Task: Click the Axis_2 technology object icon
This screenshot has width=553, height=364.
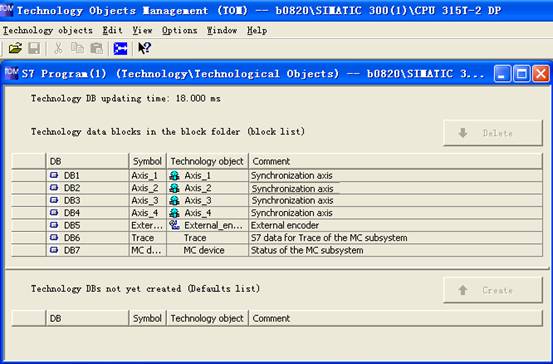Action: tap(175, 188)
